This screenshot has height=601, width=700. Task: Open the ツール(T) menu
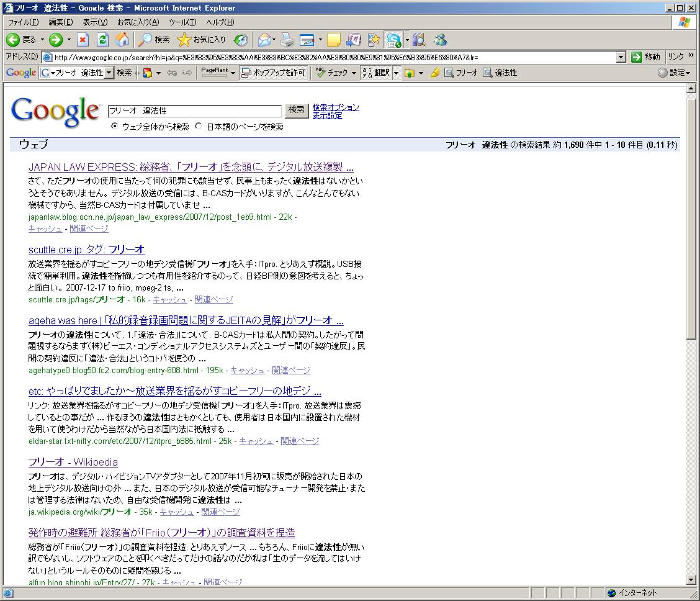182,22
